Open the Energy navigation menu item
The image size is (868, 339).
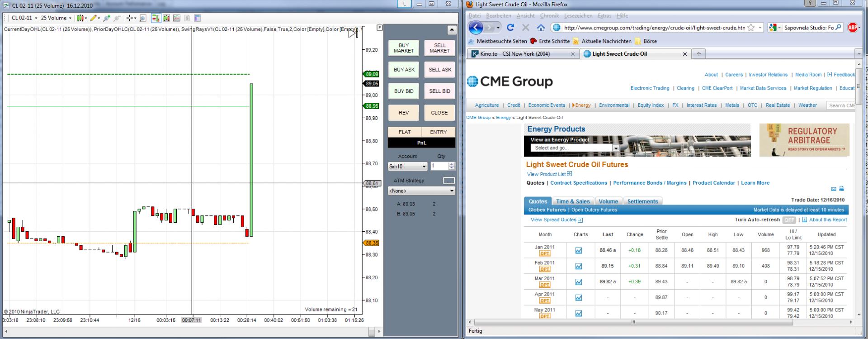coord(582,105)
